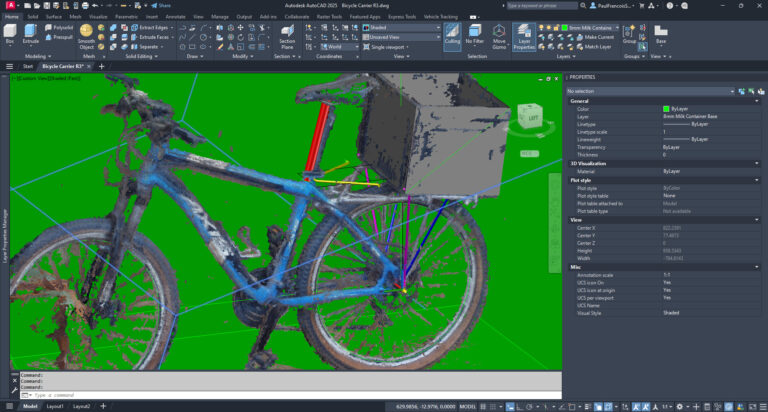Toggle polar tracking in status bar
The width and height of the screenshot is (768, 412).
(x=529, y=407)
